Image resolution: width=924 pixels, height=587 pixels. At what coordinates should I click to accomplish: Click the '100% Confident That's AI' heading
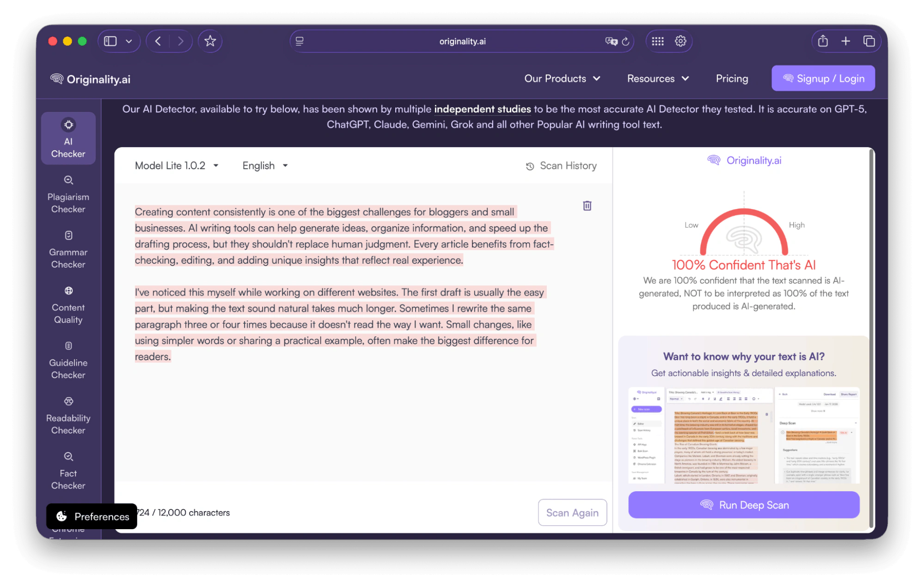tap(744, 265)
